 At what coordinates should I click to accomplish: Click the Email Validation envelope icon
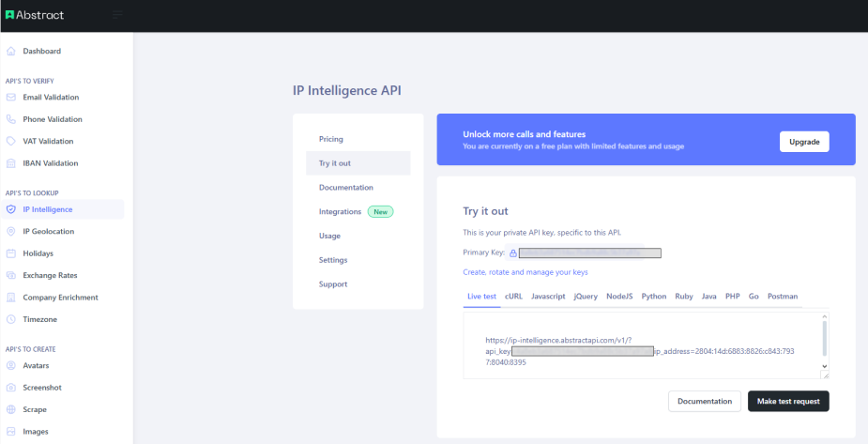(11, 97)
